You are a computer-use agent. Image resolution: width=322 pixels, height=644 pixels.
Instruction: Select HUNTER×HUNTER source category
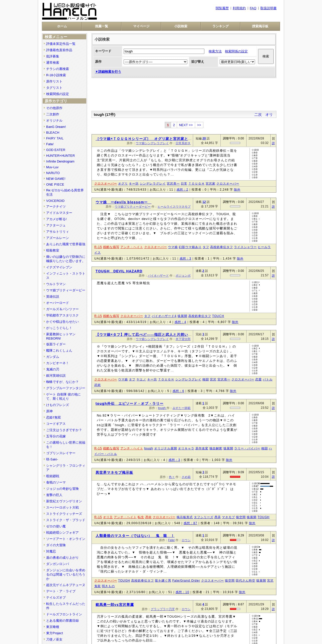click(60, 156)
